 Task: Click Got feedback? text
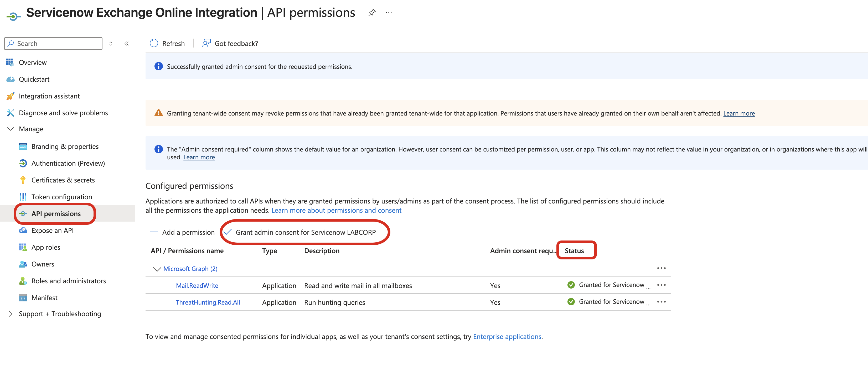click(x=236, y=43)
